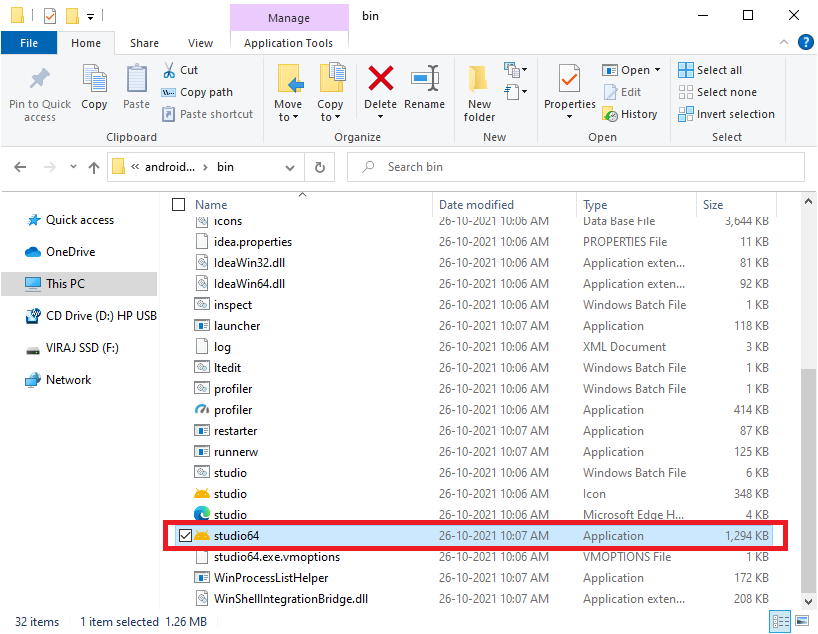
Task: Click the Cut scissors icon
Action: (169, 70)
